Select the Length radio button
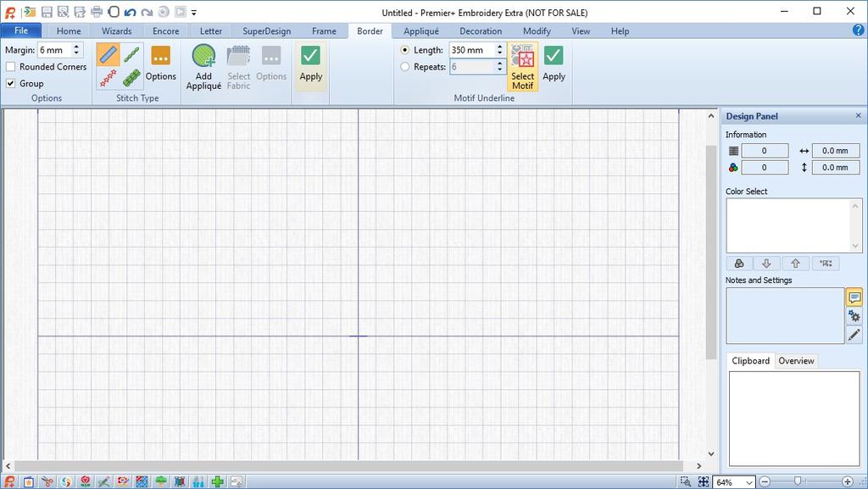The width and height of the screenshot is (868, 489). click(404, 50)
